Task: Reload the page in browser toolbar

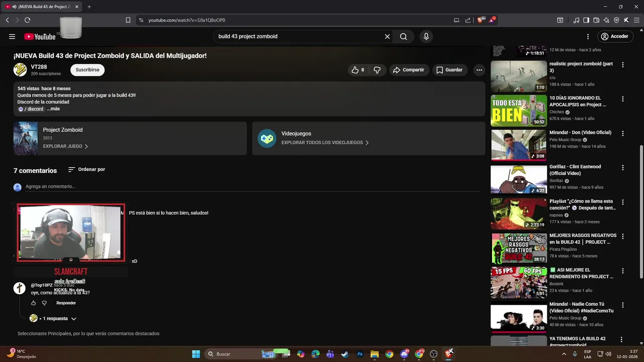Action: [x=27, y=20]
